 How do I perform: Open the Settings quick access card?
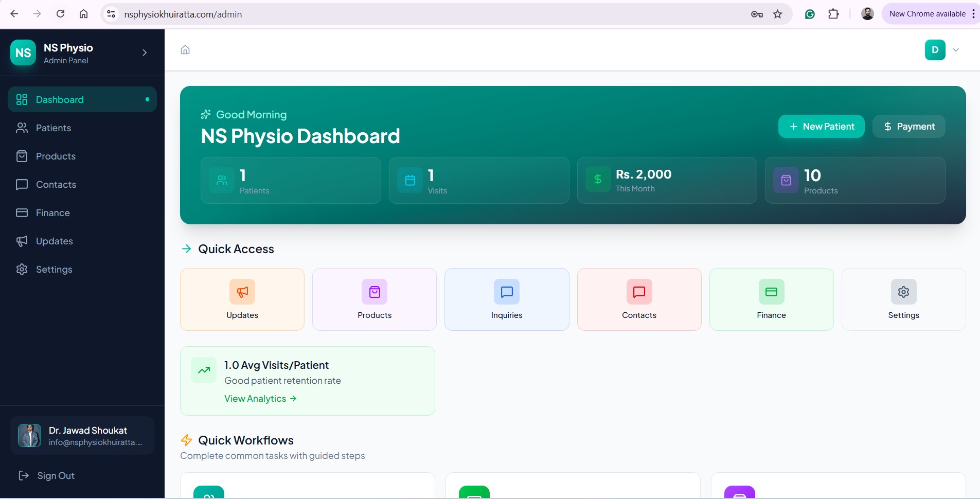pos(903,299)
